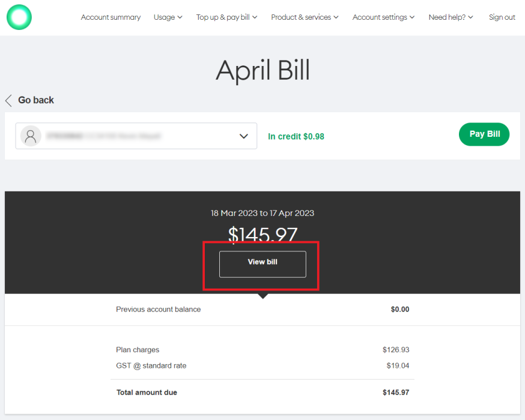Click the back chevron arrow beside Go back
Viewport: 525px width, 420px height.
(x=8, y=100)
